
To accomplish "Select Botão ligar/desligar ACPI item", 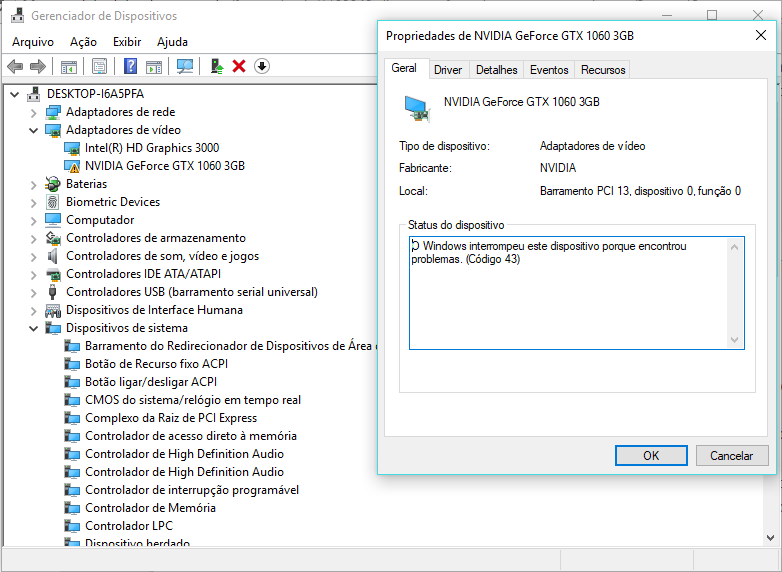I will (x=151, y=382).
